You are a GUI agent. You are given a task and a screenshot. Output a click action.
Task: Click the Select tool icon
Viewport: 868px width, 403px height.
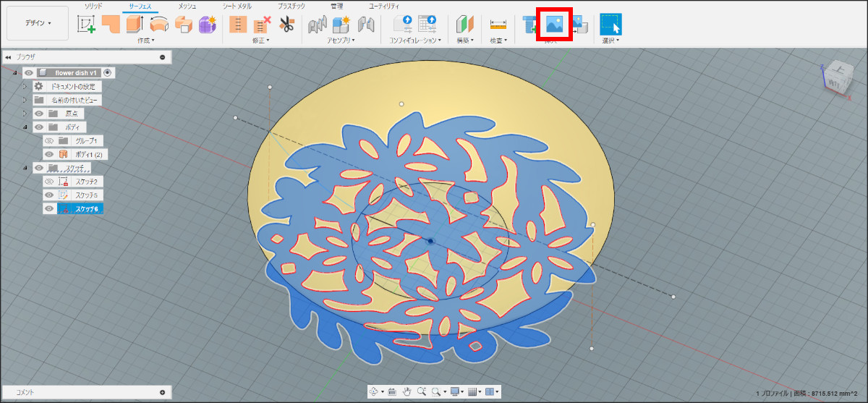[x=610, y=24]
